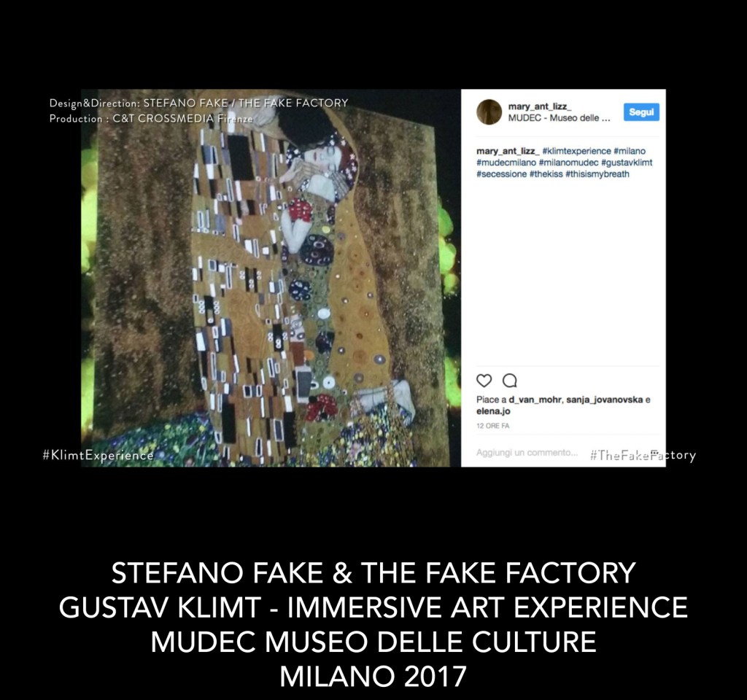The image size is (747, 700).
Task: Click the comment bubble icon
Action: click(510, 381)
